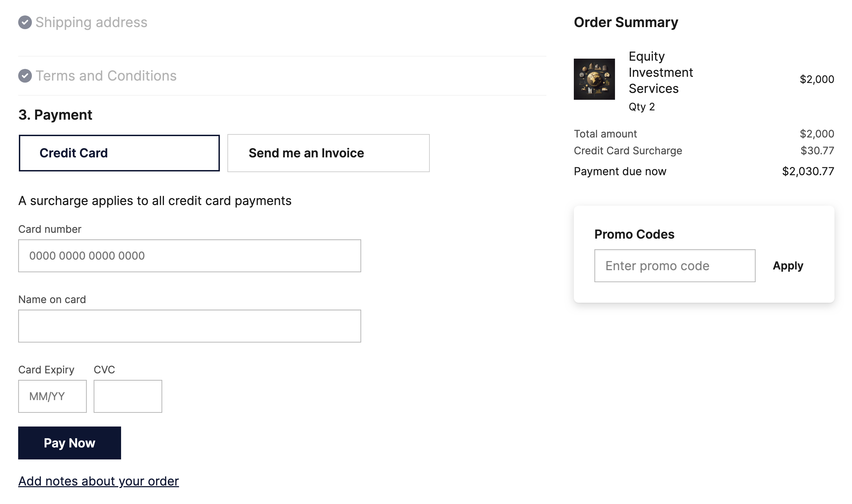Click the Shipping address completed checkmark icon
This screenshot has width=852, height=504.
(24, 22)
